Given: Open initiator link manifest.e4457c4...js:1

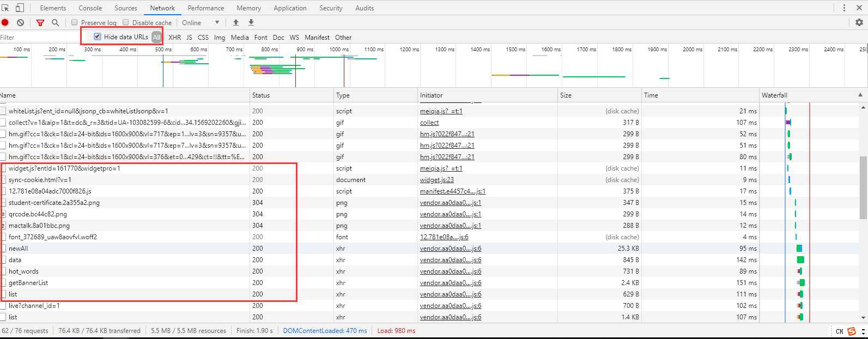Looking at the screenshot, I should (453, 191).
